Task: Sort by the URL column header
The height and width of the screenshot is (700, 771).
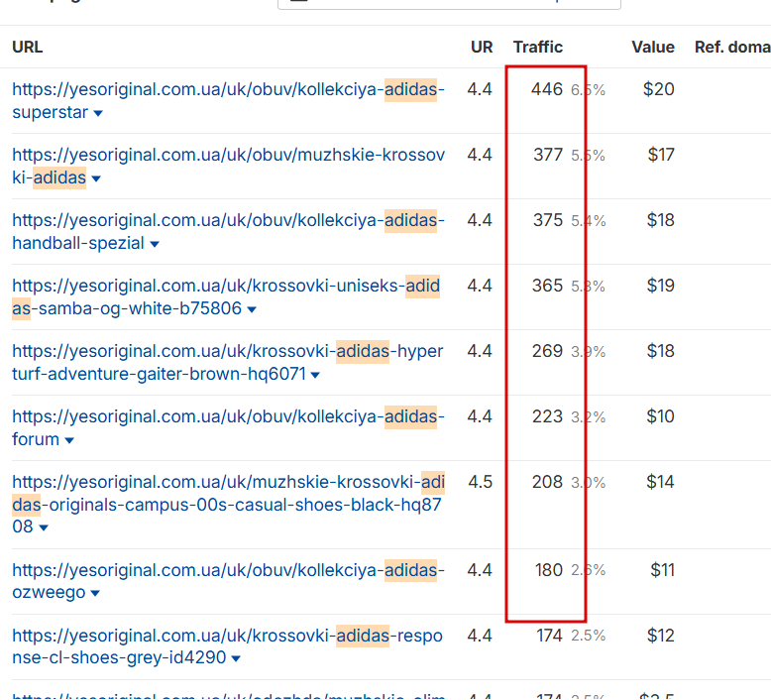Action: pos(28,48)
